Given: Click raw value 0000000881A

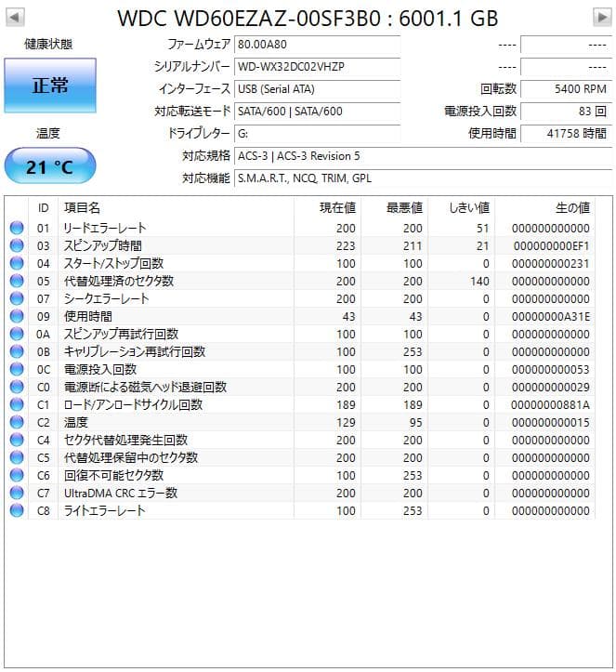Looking at the screenshot, I should tap(550, 404).
